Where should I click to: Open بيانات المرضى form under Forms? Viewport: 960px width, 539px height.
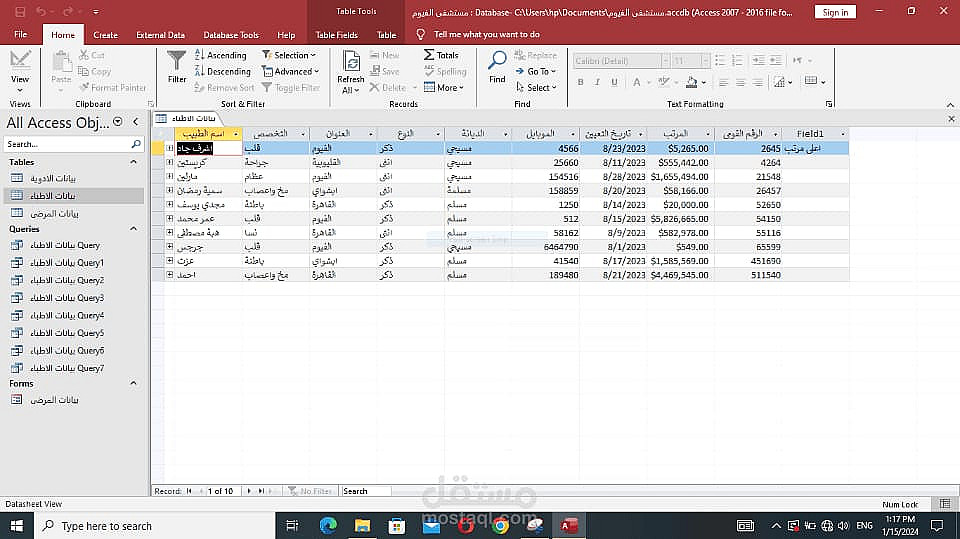[54, 400]
